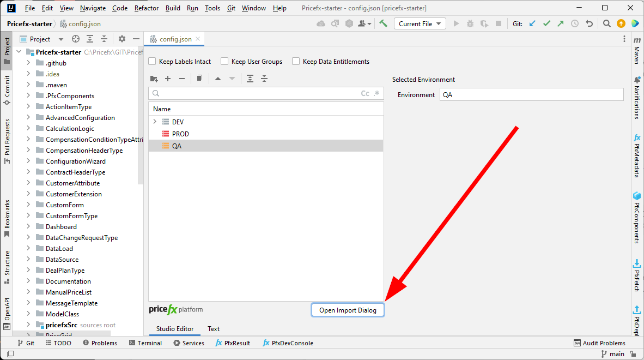Expand the CalculationLogic folder in project tree
The width and height of the screenshot is (644, 360).
pos(28,129)
